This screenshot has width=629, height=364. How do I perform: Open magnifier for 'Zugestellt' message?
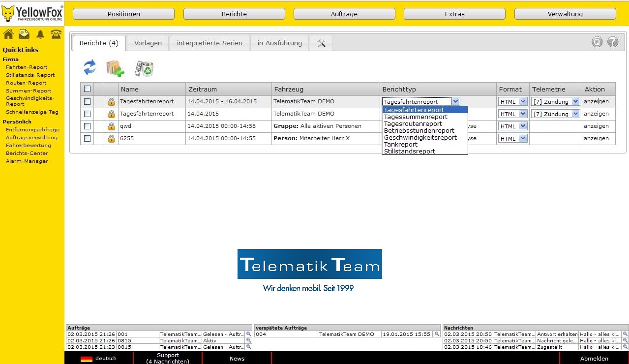tap(625, 347)
